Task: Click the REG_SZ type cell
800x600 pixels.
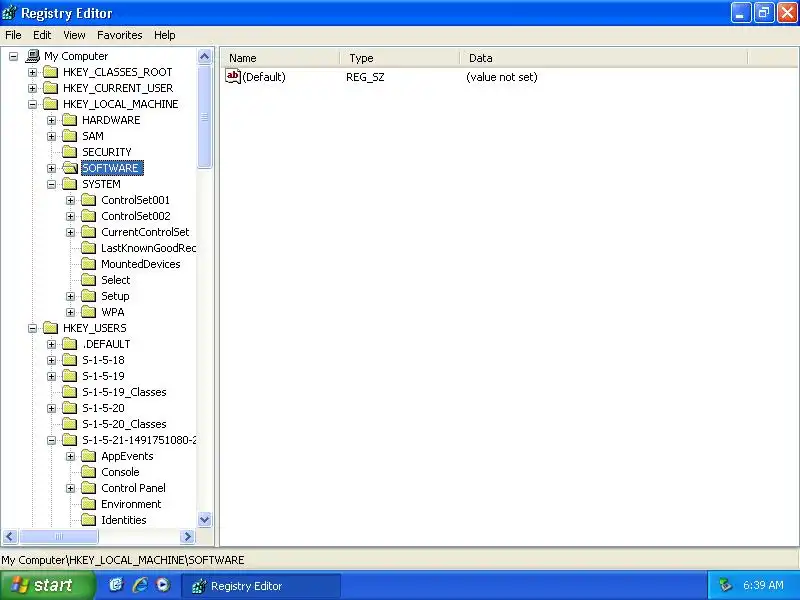Action: pos(365,77)
